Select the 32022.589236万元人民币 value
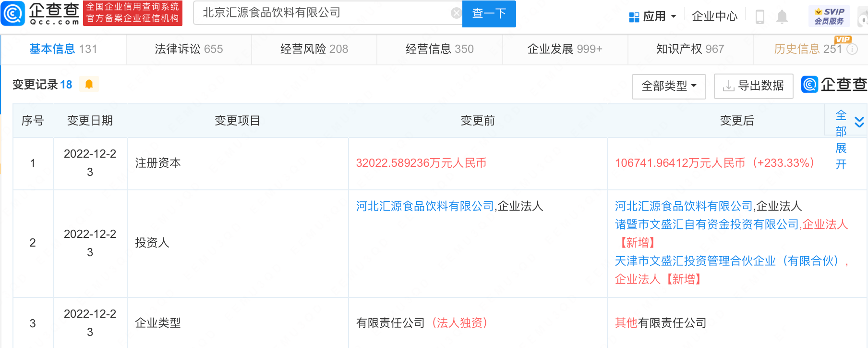The width and height of the screenshot is (868, 348). click(421, 163)
